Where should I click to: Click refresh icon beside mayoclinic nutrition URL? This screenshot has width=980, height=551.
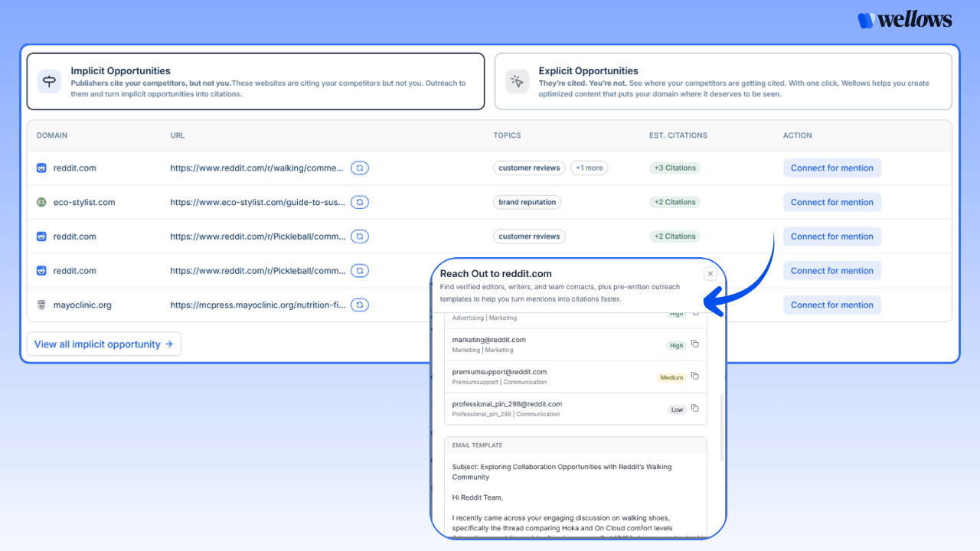(x=360, y=305)
